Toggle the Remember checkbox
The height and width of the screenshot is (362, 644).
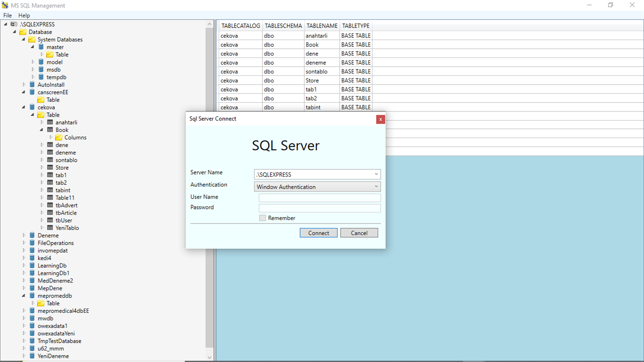coord(262,218)
